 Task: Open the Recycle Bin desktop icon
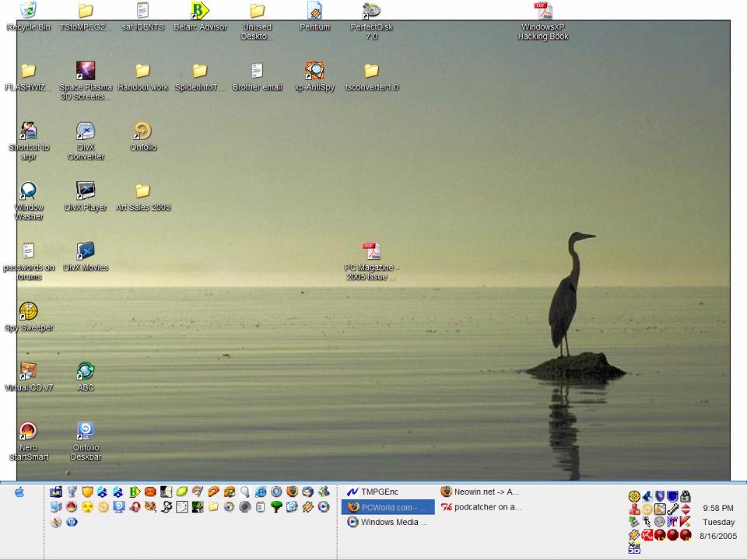[28, 11]
